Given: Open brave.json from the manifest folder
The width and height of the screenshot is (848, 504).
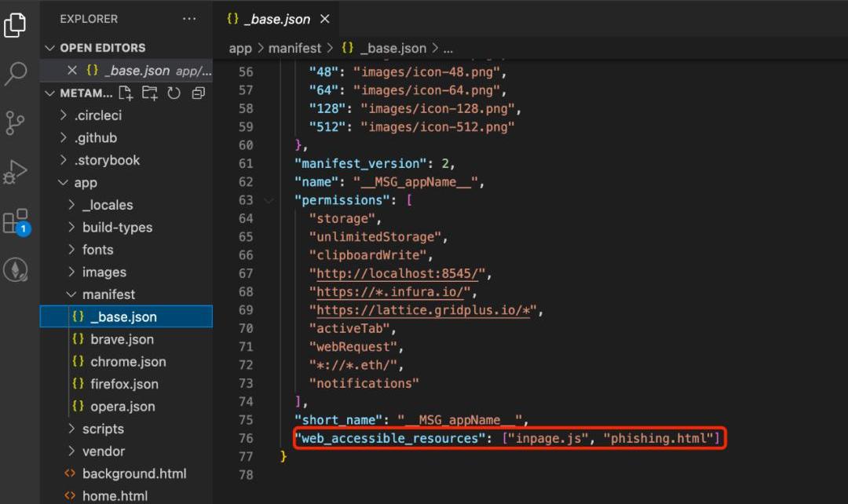Looking at the screenshot, I should click(x=126, y=339).
